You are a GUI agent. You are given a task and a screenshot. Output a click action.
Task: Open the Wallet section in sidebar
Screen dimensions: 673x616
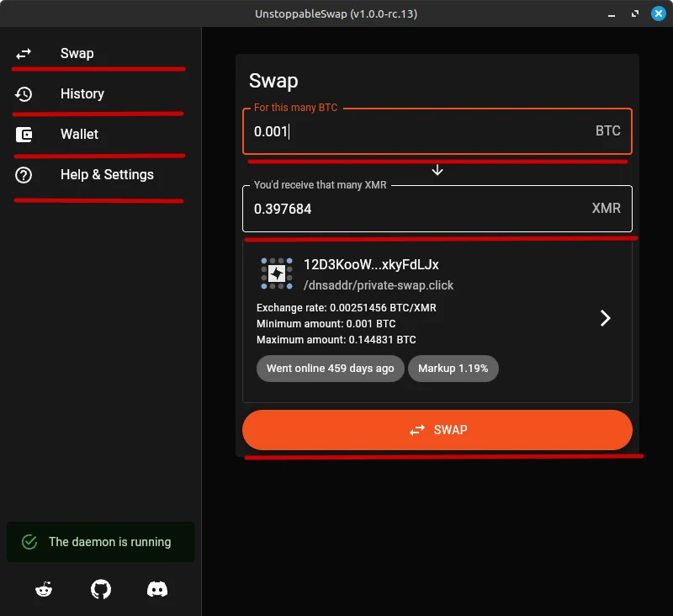(x=100, y=135)
